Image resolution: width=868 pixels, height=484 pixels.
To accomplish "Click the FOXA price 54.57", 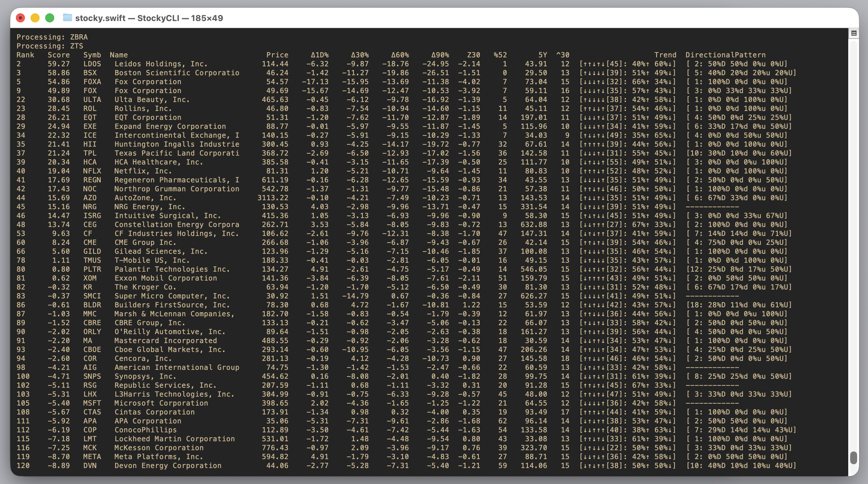I will click(277, 82).
